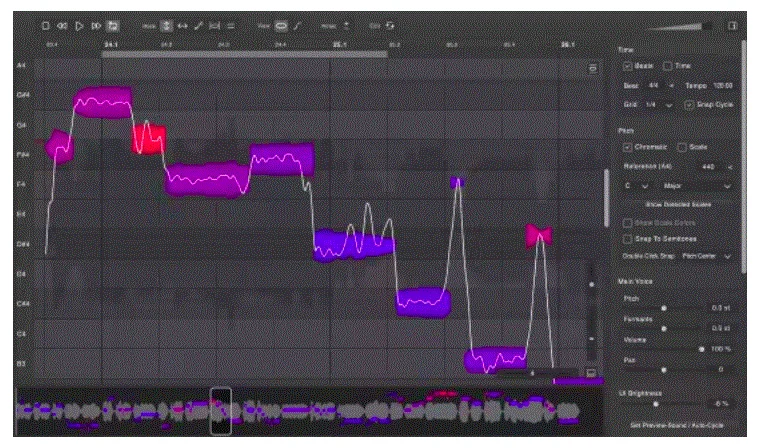This screenshot has height=448, width=757.
Task: Click the bar 26.1 ruler marker
Action: tap(568, 44)
